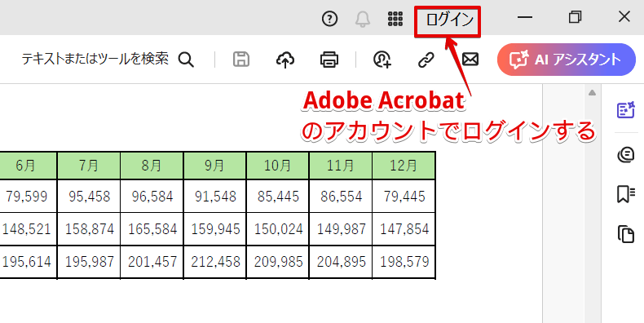644x323 pixels.
Task: Focus the テキストまたはツールを検索 search field
Action: [x=95, y=60]
